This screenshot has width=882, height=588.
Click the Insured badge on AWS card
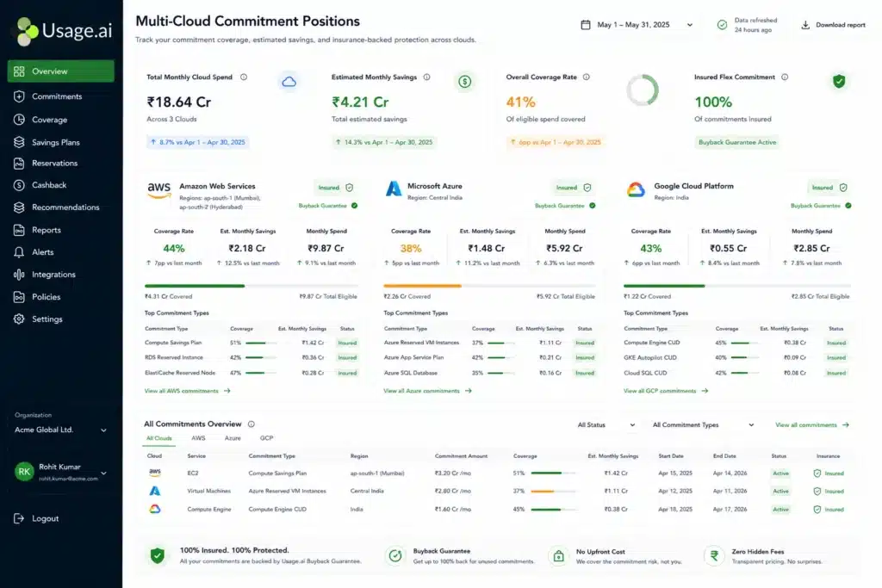pyautogui.click(x=335, y=188)
